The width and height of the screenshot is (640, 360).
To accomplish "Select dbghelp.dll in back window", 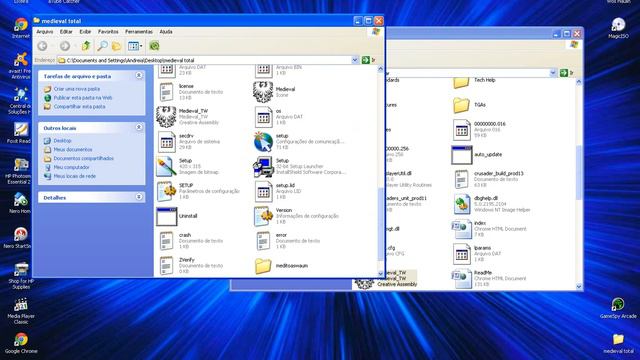I will click(491, 204).
